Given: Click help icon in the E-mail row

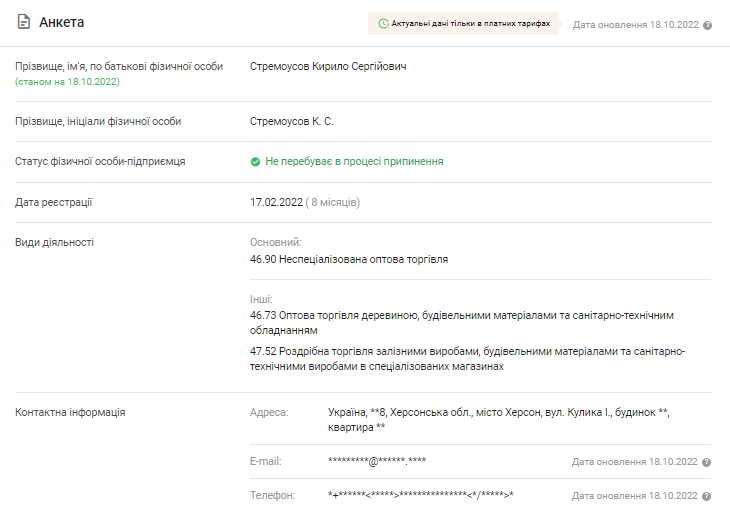Looking at the screenshot, I should coord(707,462).
